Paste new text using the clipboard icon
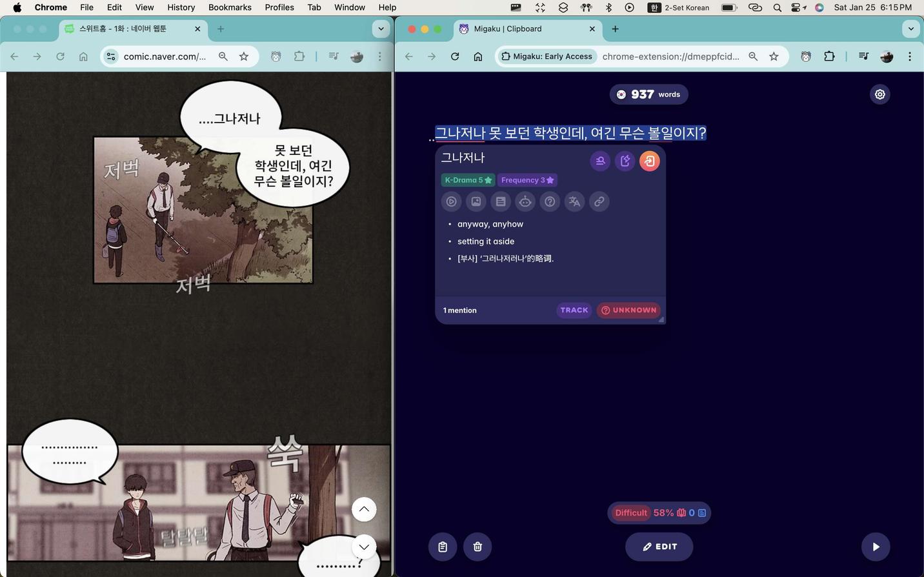 point(443,546)
